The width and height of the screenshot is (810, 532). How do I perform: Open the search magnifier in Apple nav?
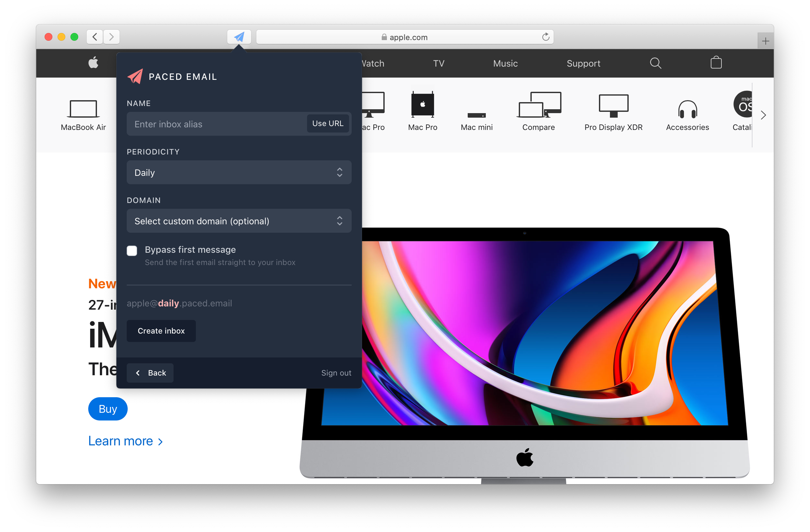click(x=655, y=63)
